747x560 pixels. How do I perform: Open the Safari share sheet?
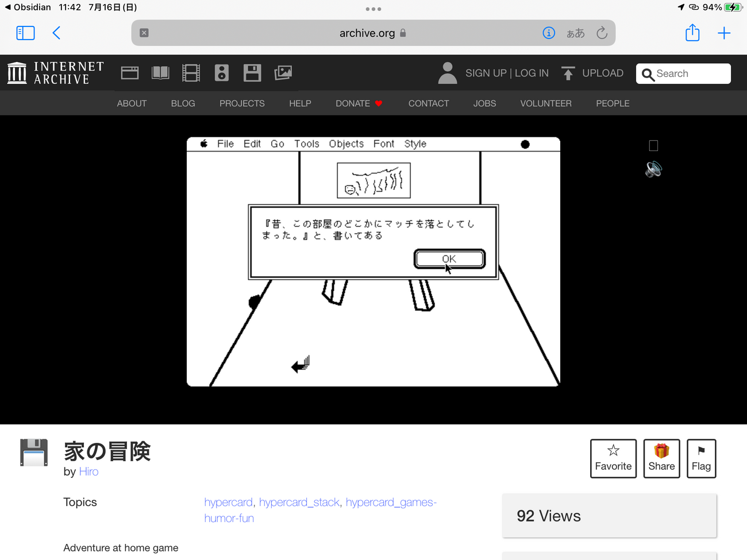[x=692, y=33]
